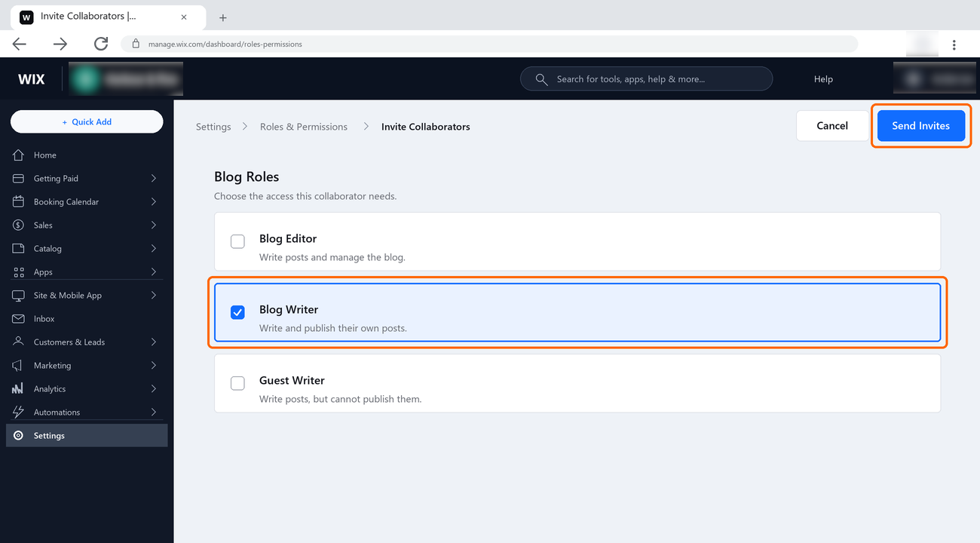The width and height of the screenshot is (980, 543).
Task: Click the Getting Paid wallet icon
Action: click(x=19, y=179)
